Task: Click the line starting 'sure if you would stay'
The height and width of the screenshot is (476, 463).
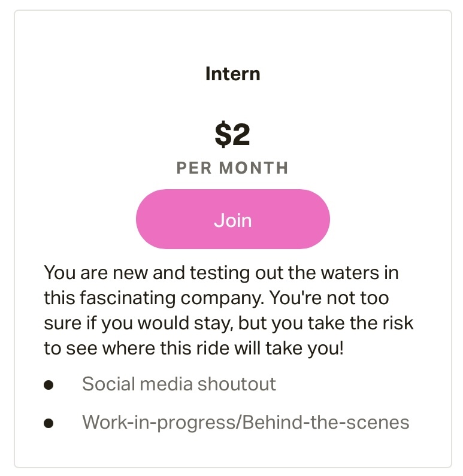Action: [x=229, y=323]
